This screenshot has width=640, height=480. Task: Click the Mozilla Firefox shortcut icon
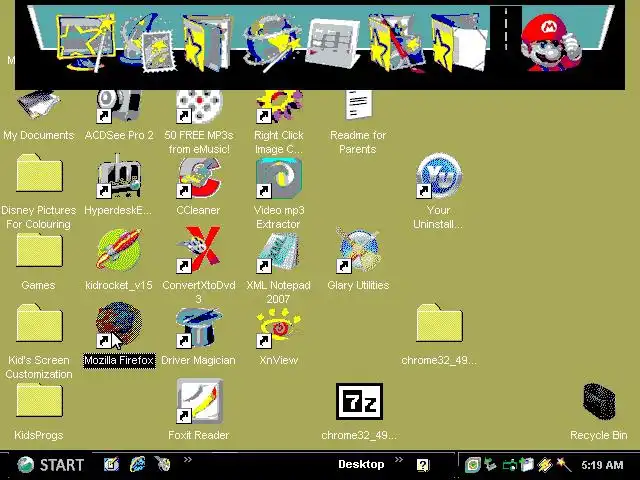[x=118, y=325]
